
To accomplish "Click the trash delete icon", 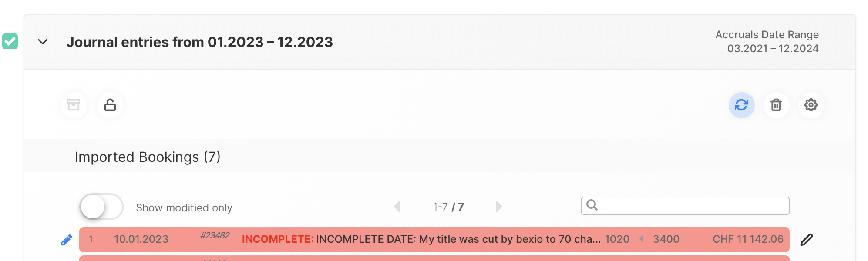I will coord(776,105).
